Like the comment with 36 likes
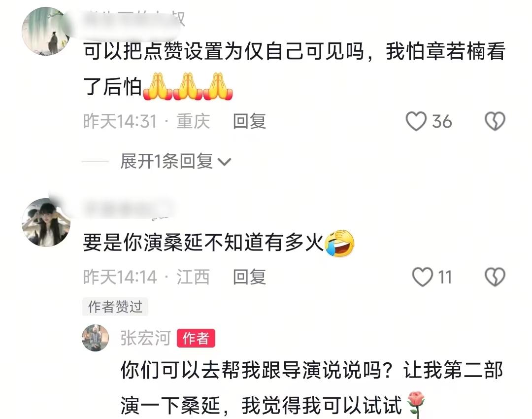This screenshot has width=532, height=419. tap(416, 121)
